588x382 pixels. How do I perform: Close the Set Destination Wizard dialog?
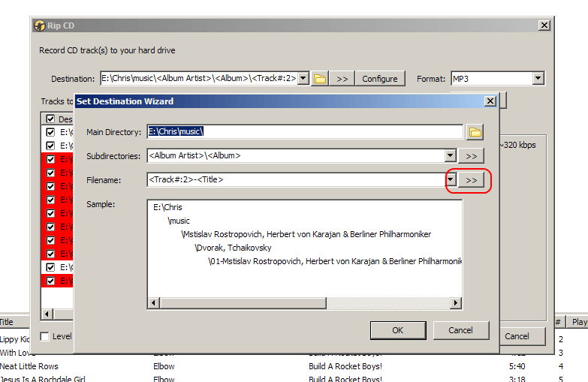(490, 101)
